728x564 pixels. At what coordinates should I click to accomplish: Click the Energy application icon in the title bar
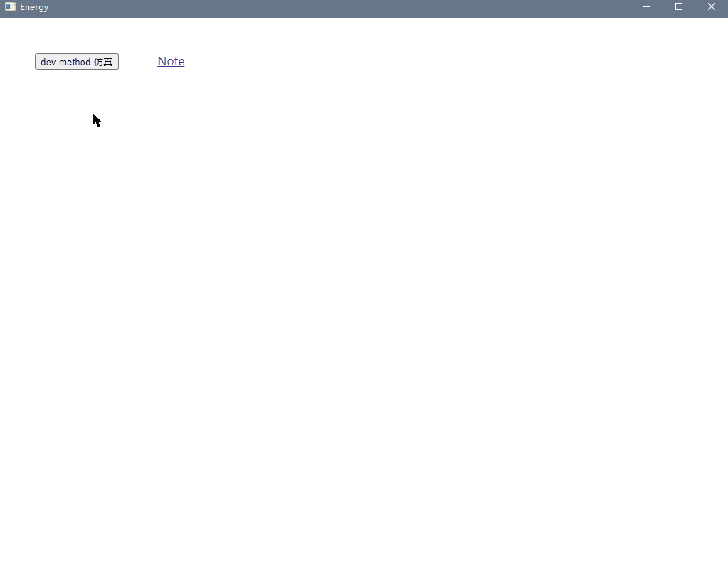[x=10, y=6]
